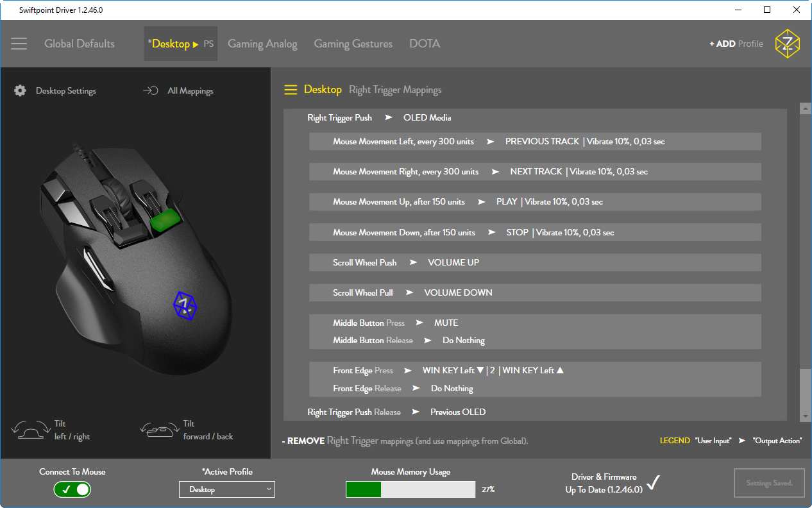The width and height of the screenshot is (812, 508).
Task: Click the yellow Swiftpoint Z logo icon
Action: click(x=787, y=44)
